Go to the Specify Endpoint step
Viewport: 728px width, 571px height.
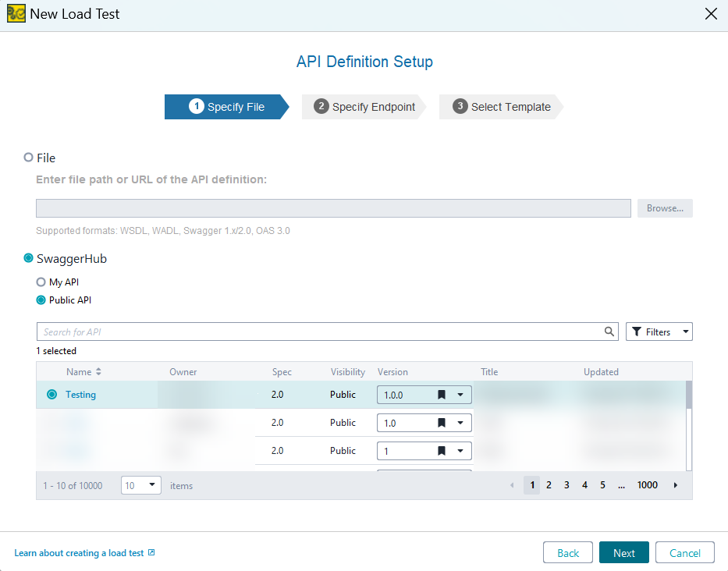coord(364,107)
